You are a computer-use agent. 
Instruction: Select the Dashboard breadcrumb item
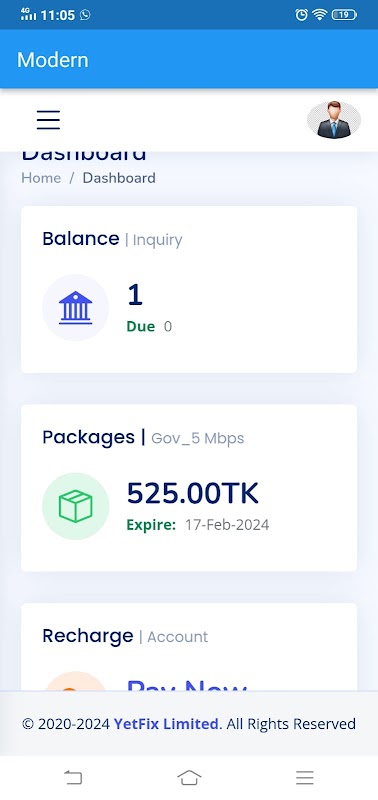click(119, 178)
